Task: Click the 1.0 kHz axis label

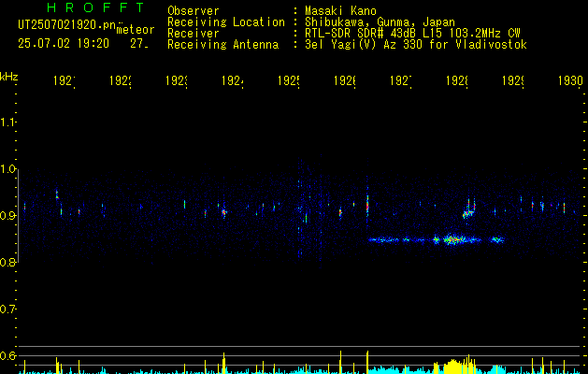Action: (7, 169)
